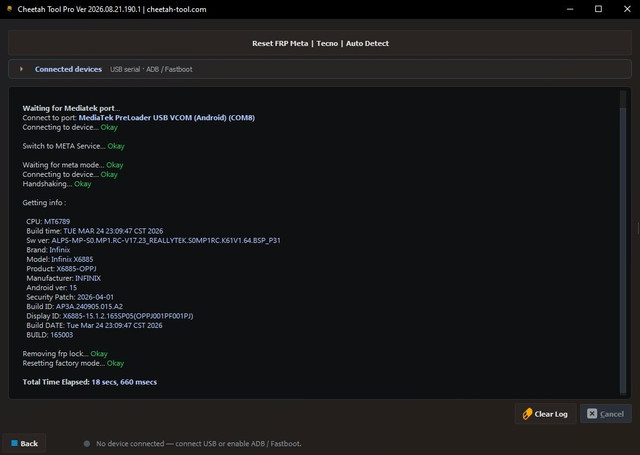
Task: Minimize the Cheetah Tool Pro window
Action: 570,9
